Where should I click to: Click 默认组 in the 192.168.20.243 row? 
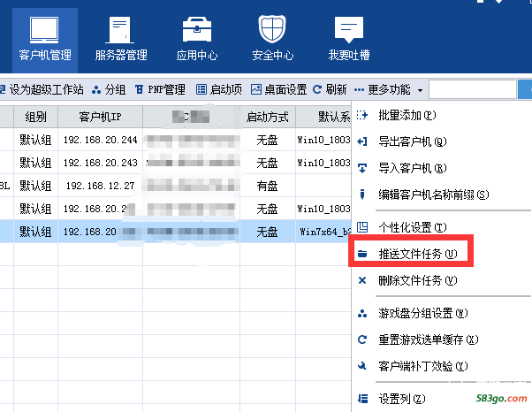[35, 163]
